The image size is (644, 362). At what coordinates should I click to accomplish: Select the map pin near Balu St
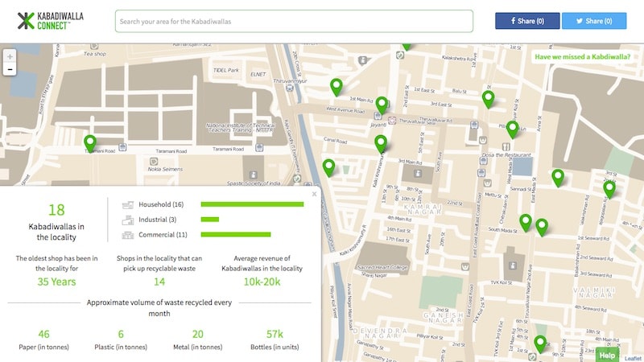488,99
